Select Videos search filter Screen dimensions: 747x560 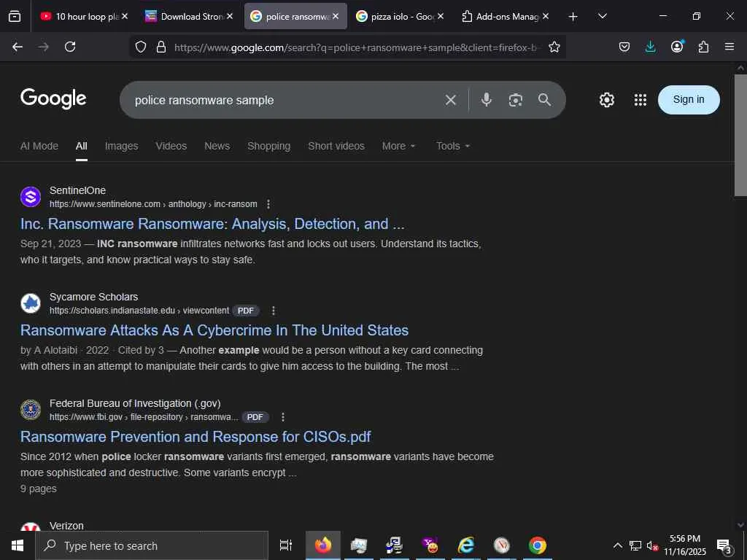171,146
